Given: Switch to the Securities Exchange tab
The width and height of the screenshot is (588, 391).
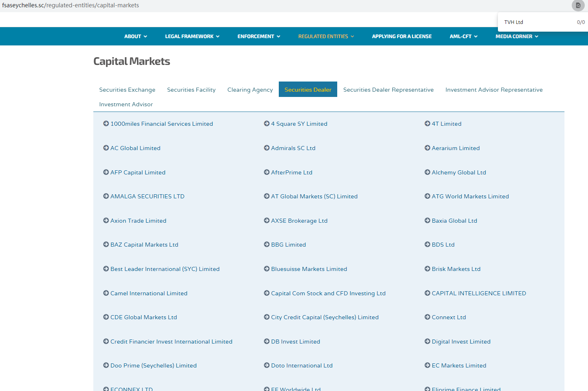Looking at the screenshot, I should (x=127, y=90).
